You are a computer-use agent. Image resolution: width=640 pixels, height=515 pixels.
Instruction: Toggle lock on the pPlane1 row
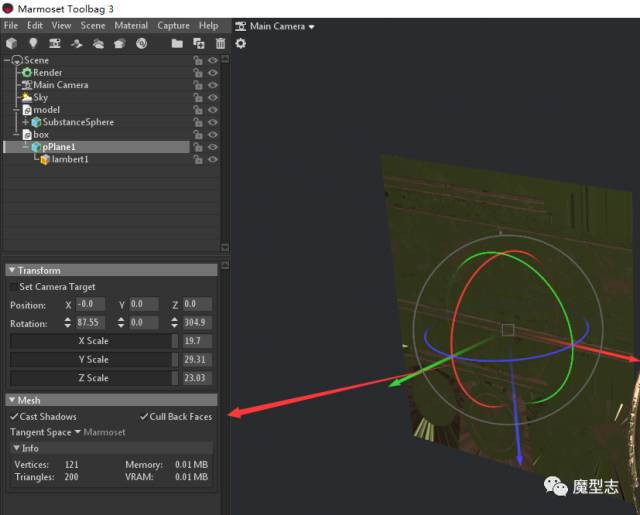[198, 147]
